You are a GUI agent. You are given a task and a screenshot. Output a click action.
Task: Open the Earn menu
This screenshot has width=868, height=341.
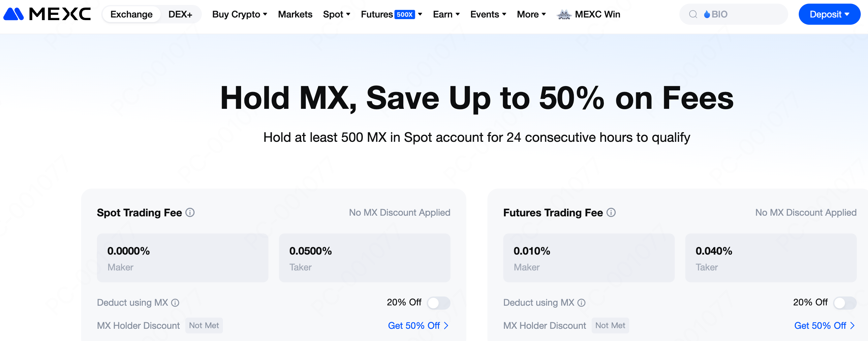446,14
